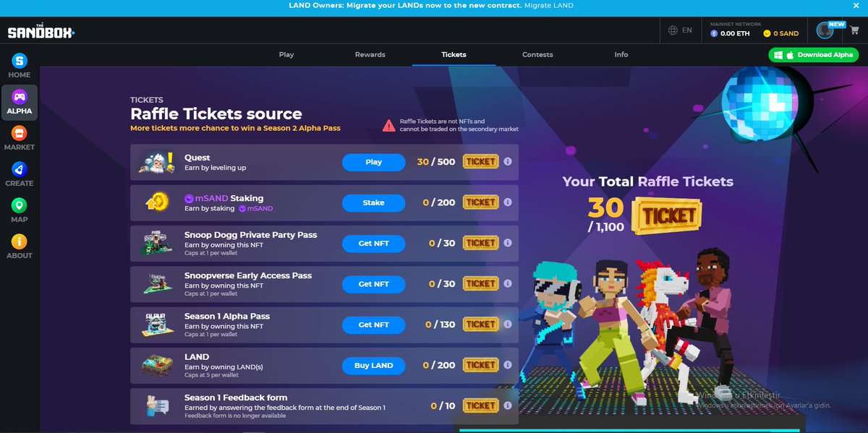Click the Raffle Tickets source heading
Screen dimensions: 868x433
[216, 114]
